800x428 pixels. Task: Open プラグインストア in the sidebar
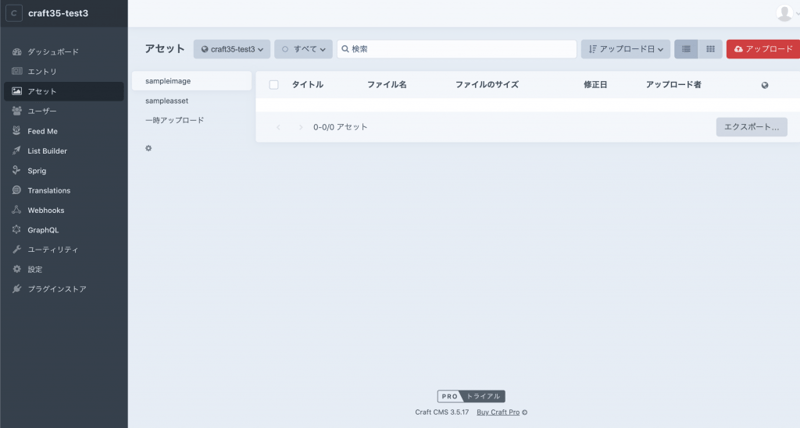click(x=64, y=289)
